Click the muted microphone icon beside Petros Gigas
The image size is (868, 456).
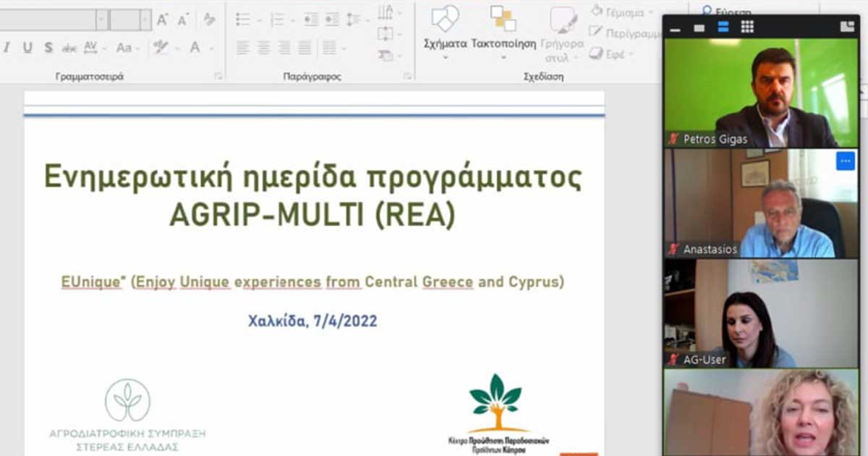point(673,139)
